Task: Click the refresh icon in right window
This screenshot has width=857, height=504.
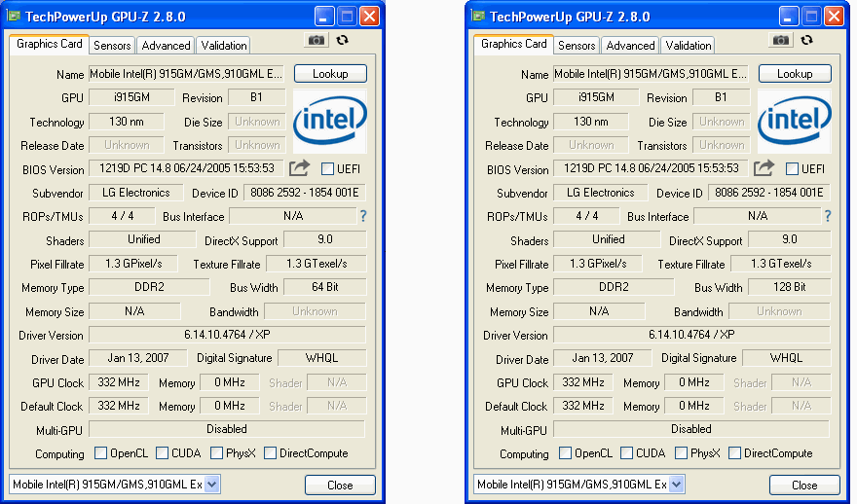Action: click(806, 40)
